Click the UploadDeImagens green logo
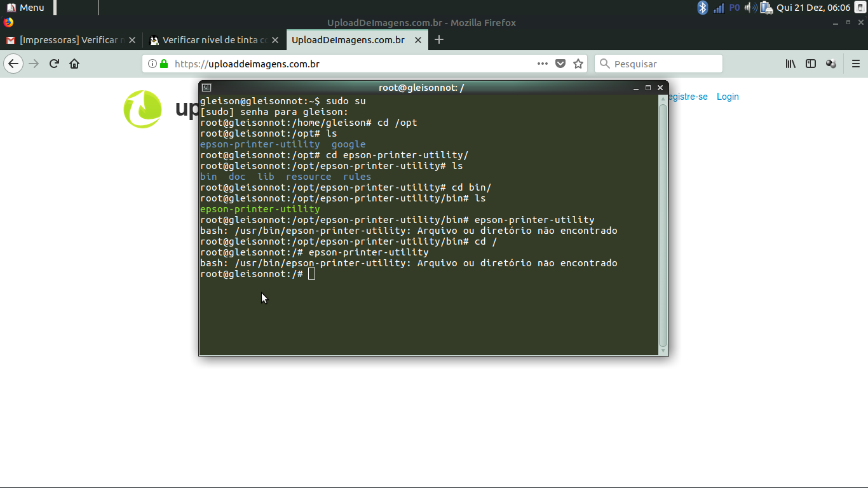 (x=142, y=109)
